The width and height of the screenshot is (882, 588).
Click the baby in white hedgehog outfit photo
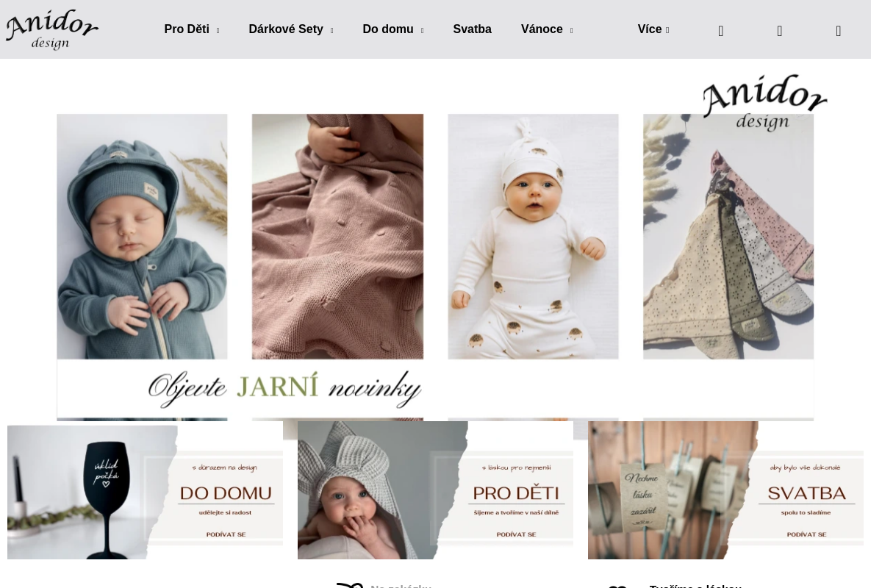(x=533, y=235)
